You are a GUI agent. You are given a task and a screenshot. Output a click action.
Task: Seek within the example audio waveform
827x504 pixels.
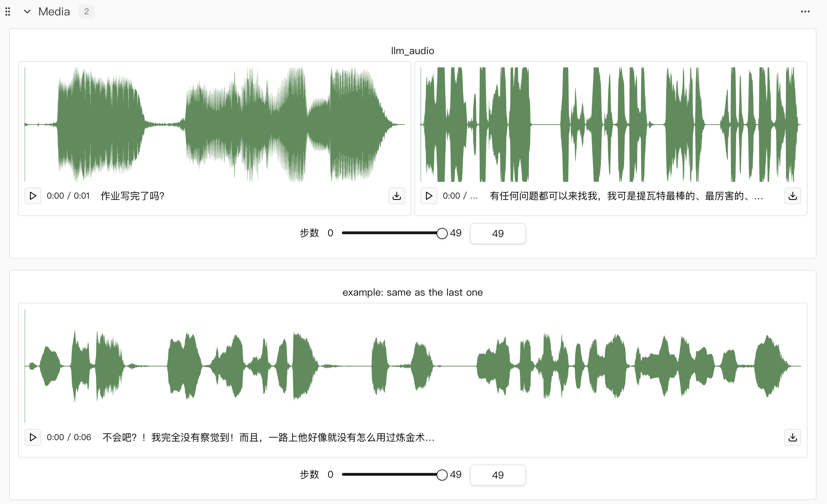pyautogui.click(x=412, y=366)
